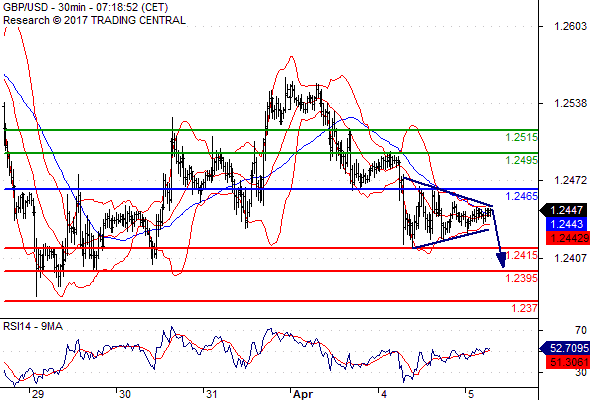590x400 pixels.
Task: Click the red RSI average tag 51.3061
Action: tap(567, 362)
